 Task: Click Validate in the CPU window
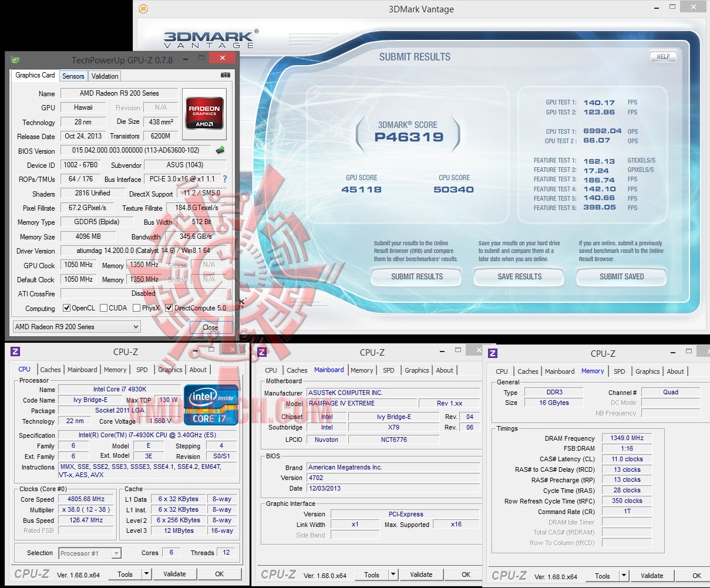click(174, 574)
